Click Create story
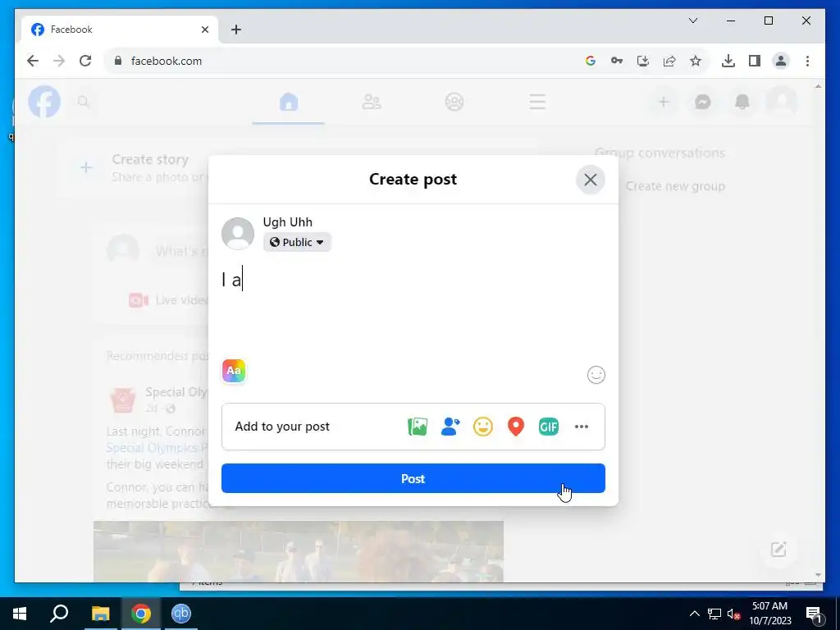This screenshot has height=630, width=840. tap(150, 160)
